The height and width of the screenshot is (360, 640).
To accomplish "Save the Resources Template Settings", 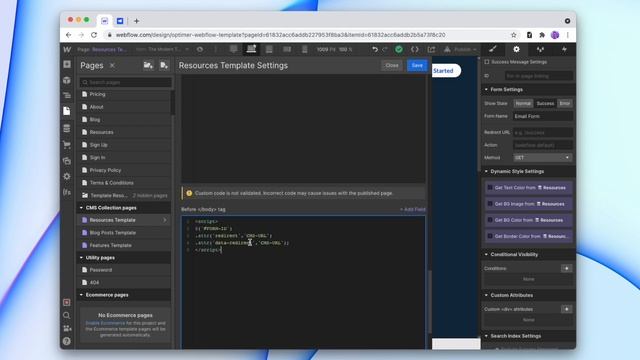I will point(417,65).
